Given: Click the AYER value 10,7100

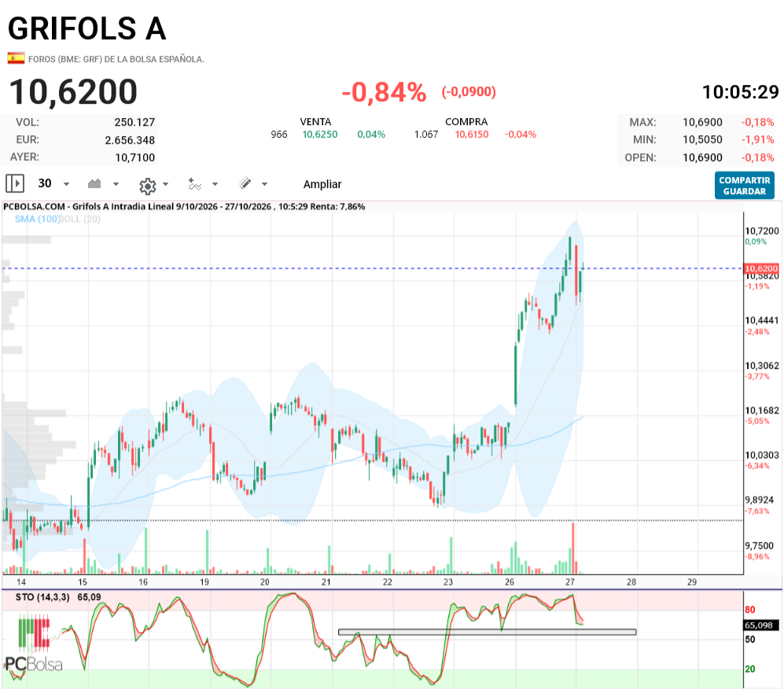Looking at the screenshot, I should 135,157.
